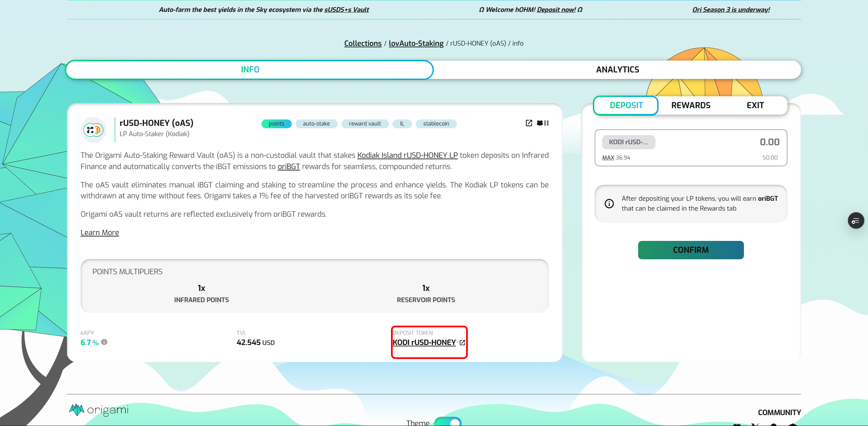868x426 pixels.
Task: Click the info circle in deposit notice
Action: 609,203
